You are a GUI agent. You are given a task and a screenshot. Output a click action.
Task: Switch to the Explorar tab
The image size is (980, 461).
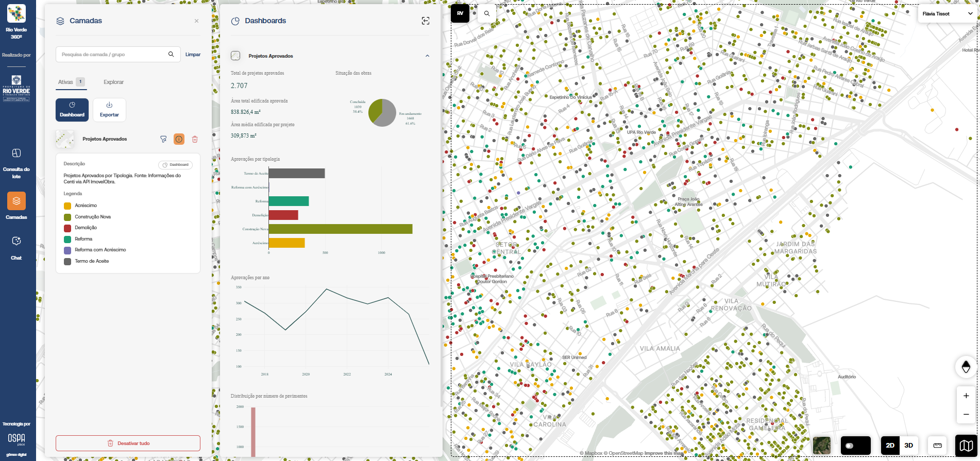tap(113, 82)
